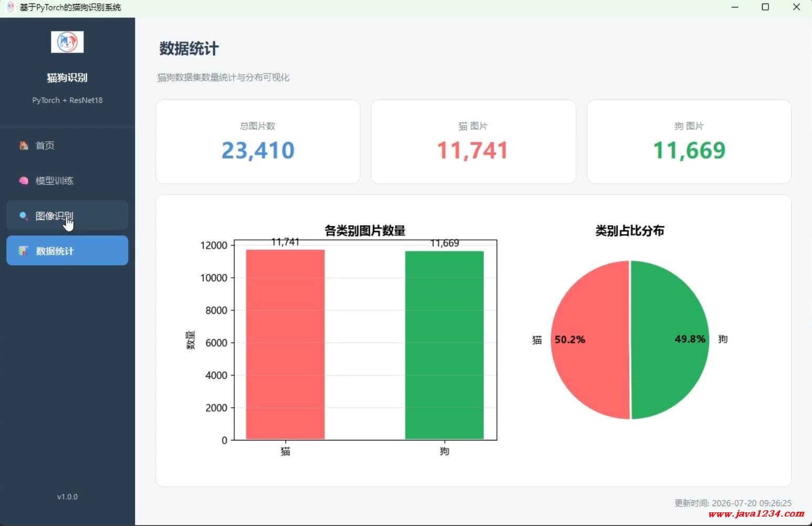Go to 模型训练 model training page
812x526 pixels.
(67, 181)
